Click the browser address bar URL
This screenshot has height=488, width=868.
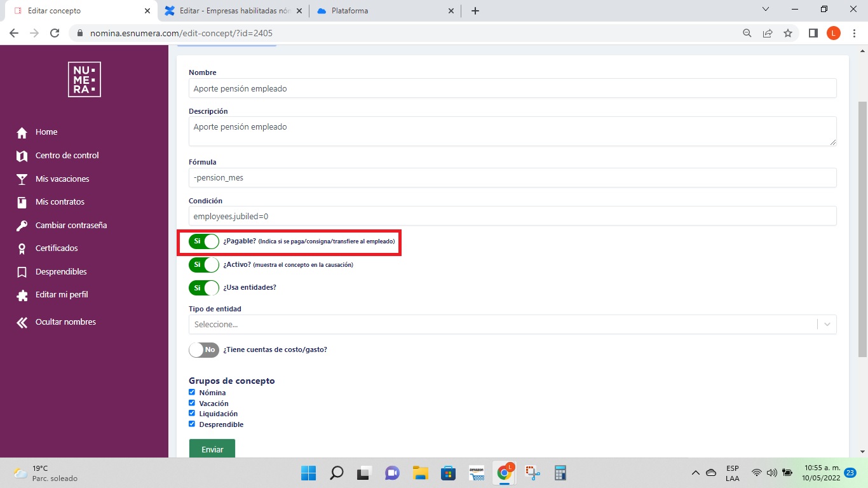[181, 33]
